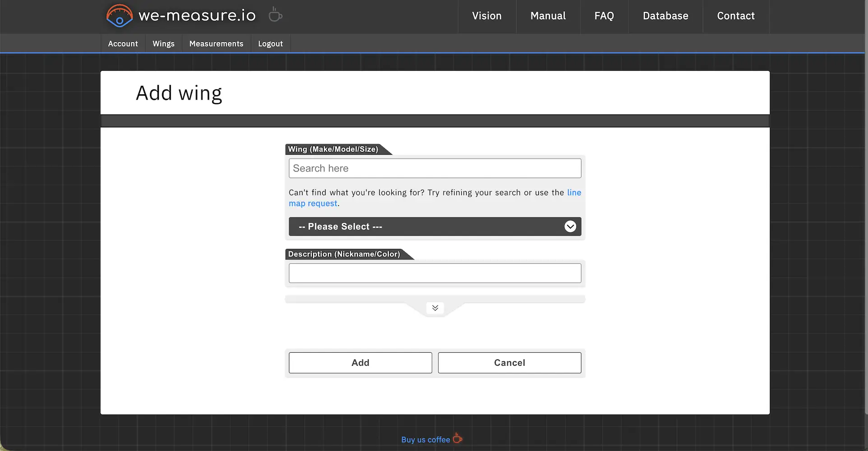Open the Database page

(665, 16)
